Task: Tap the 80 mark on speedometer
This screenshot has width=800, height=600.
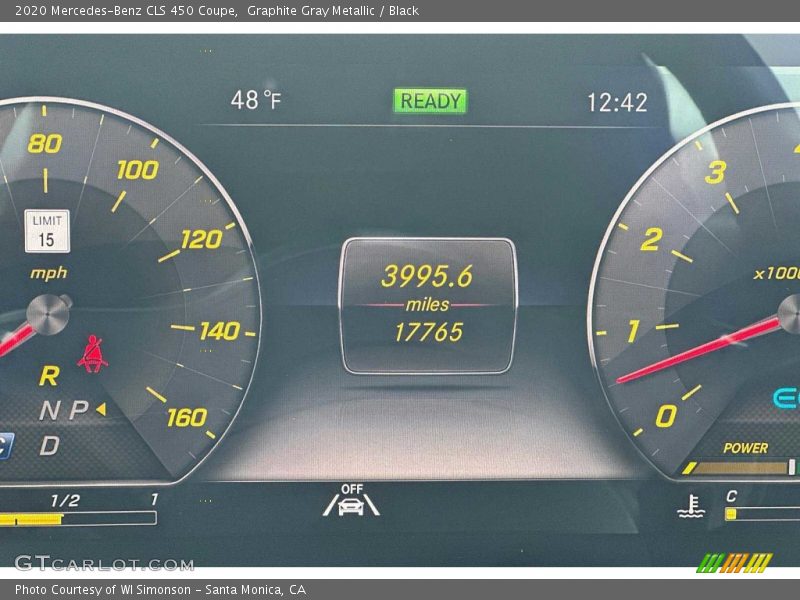Action: 45,144
